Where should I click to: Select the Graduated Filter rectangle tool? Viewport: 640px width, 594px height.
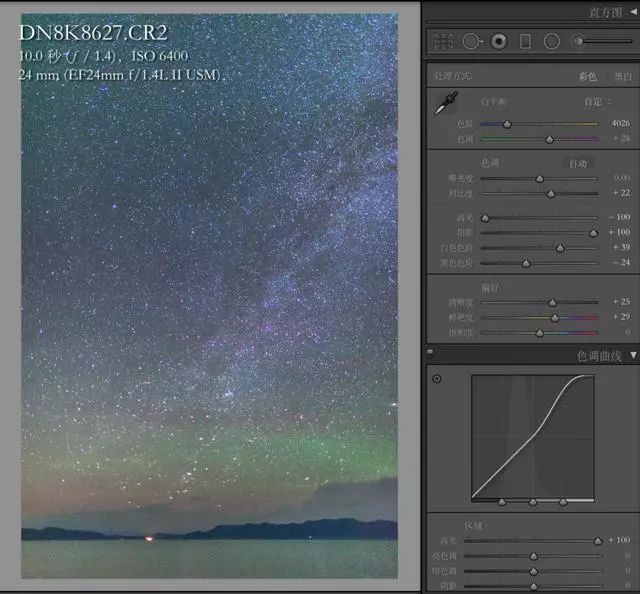click(x=525, y=42)
